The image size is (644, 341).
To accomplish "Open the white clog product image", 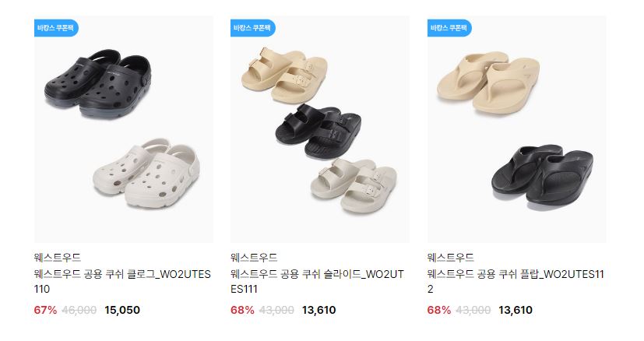I will 146,173.
